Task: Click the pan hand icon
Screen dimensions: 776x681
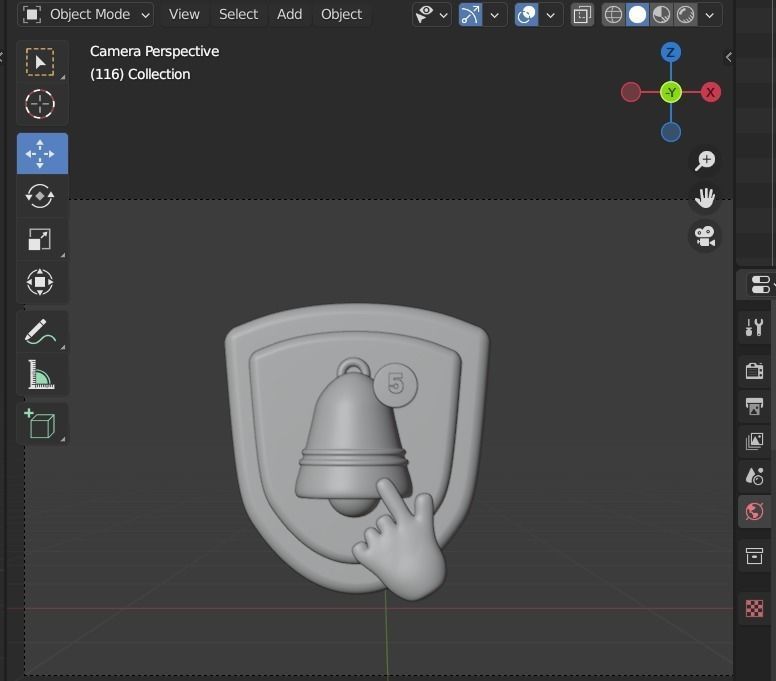Action: tap(705, 198)
